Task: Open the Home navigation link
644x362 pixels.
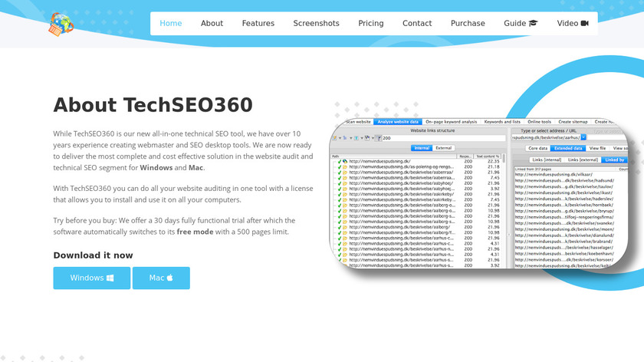Action: click(170, 24)
